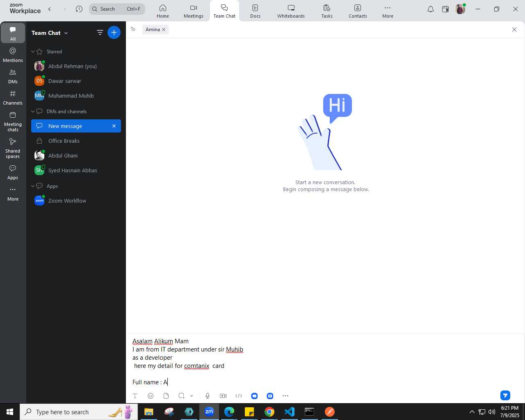Image resolution: width=525 pixels, height=420 pixels.
Task: Go to Whiteboards tab
Action: pos(291,11)
